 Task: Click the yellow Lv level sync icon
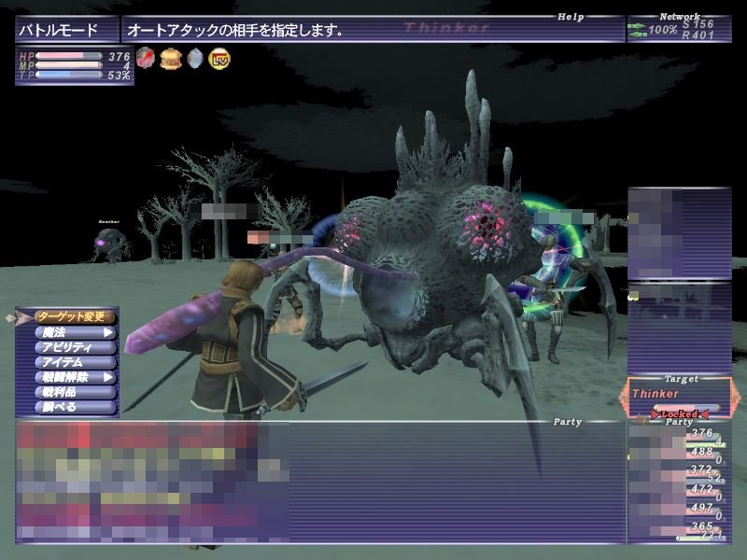219,59
